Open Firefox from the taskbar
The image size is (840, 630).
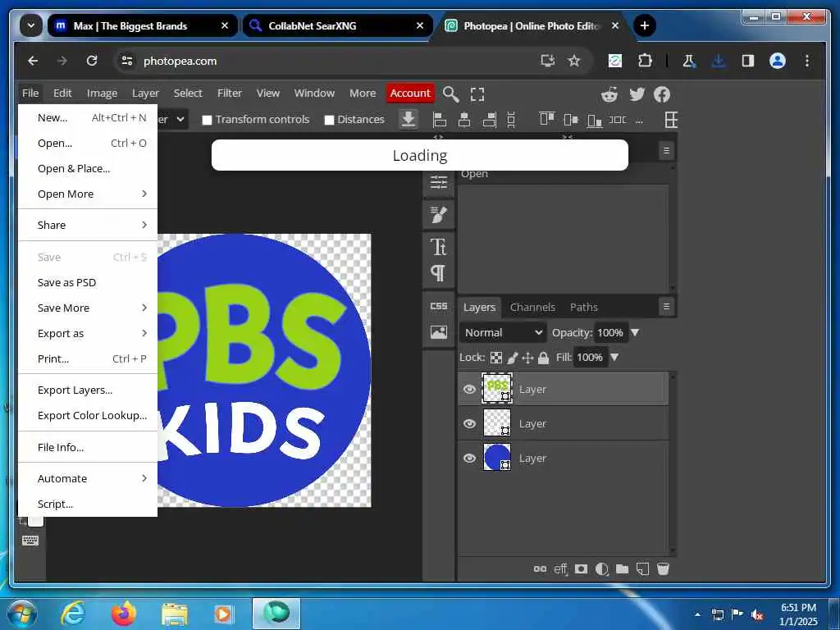tap(124, 614)
